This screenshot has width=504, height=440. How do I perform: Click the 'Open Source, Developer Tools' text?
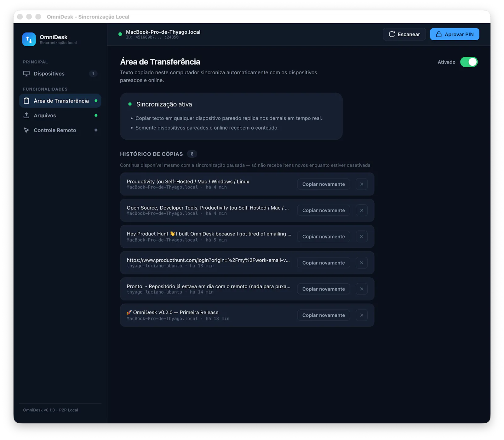click(x=208, y=208)
